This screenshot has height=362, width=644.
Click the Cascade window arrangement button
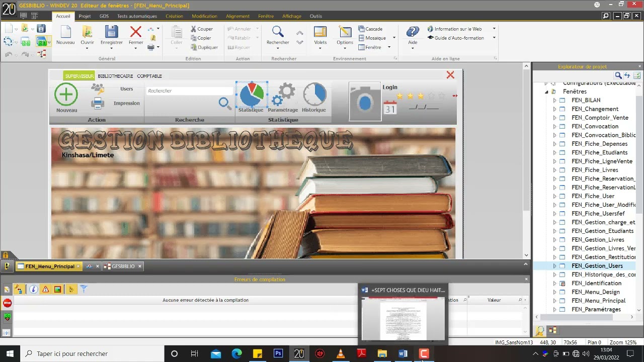click(x=371, y=29)
